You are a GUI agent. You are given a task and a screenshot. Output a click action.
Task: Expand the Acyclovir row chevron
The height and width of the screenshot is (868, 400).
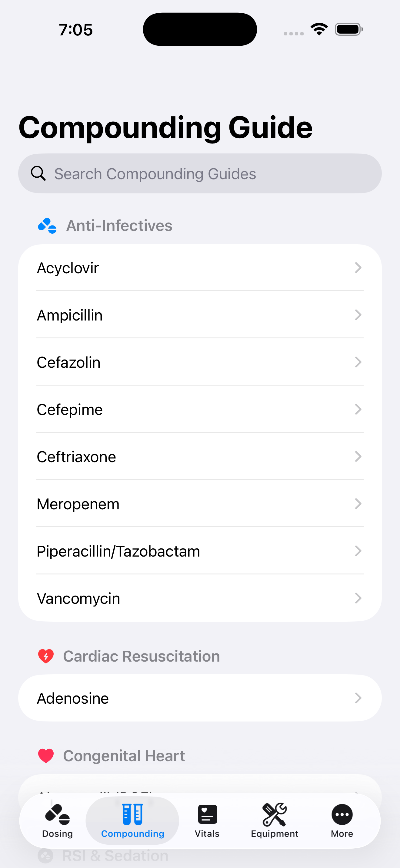358,268
